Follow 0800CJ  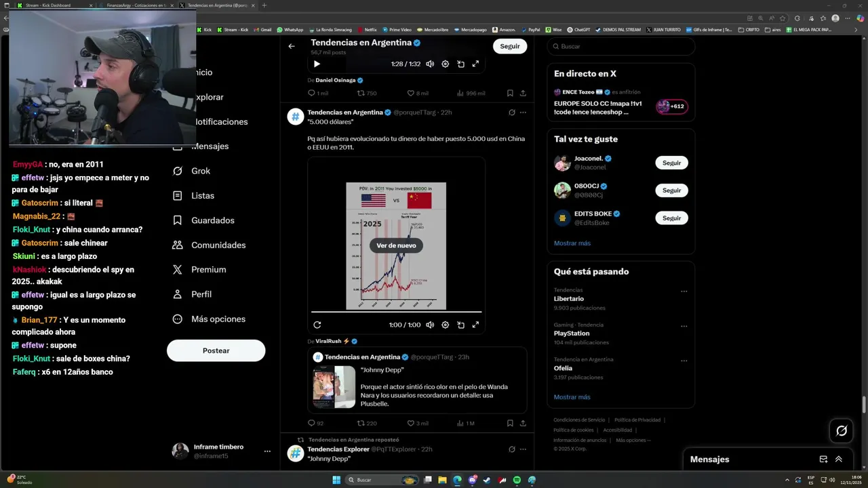click(x=671, y=190)
